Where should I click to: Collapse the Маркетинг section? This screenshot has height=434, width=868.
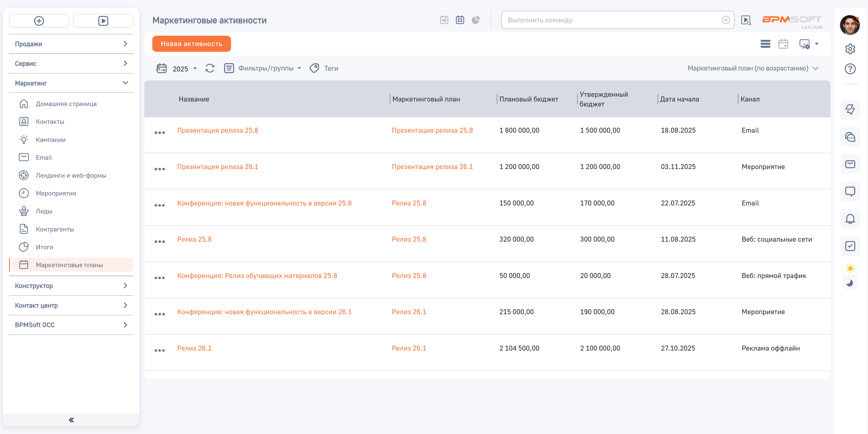coord(71,83)
